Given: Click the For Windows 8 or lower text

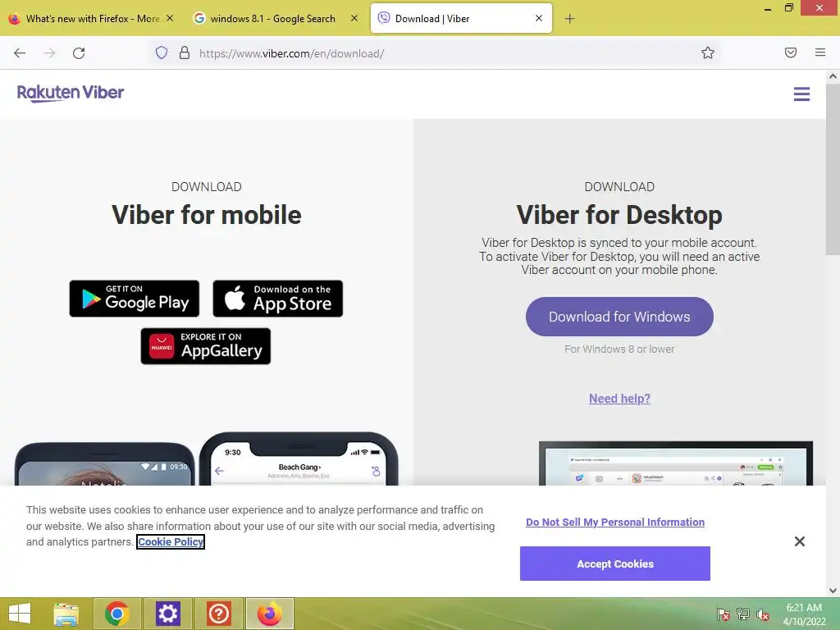Looking at the screenshot, I should pyautogui.click(x=619, y=349).
